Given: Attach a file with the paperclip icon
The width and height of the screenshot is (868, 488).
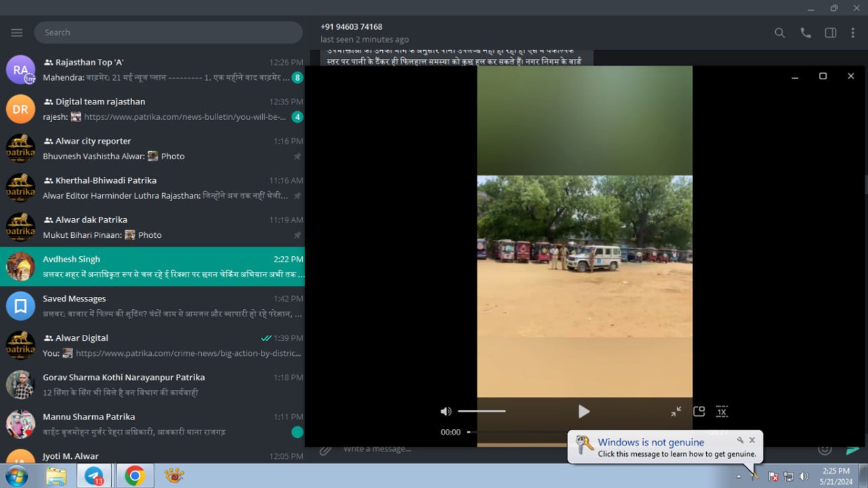Looking at the screenshot, I should [x=325, y=449].
